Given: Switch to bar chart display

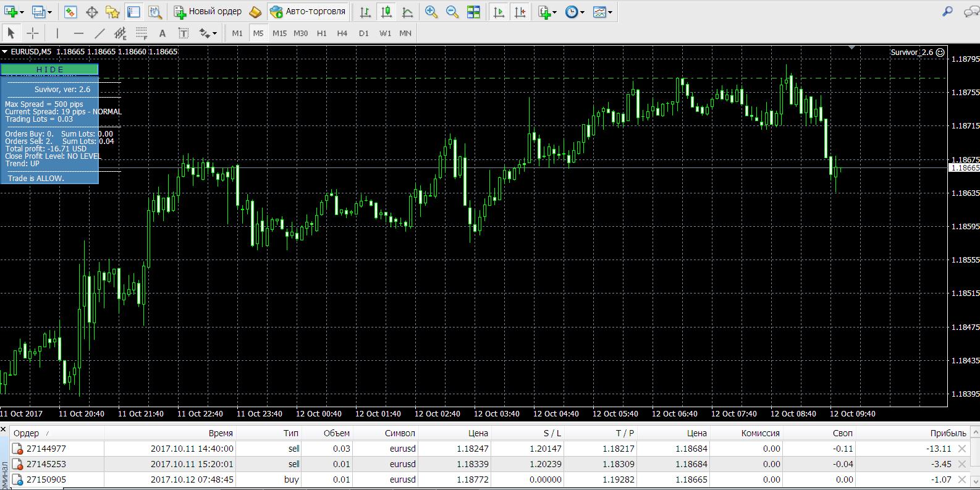Looking at the screenshot, I should pos(366,11).
